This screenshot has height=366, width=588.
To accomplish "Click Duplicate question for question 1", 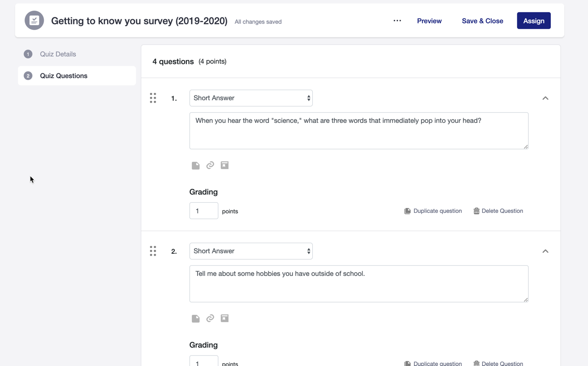I will pos(433,211).
